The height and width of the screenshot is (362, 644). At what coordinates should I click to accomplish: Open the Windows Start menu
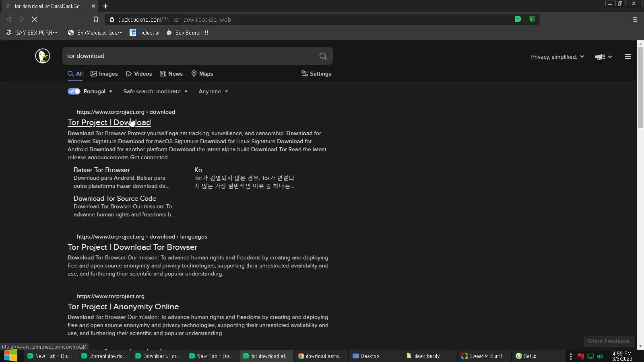click(11, 356)
